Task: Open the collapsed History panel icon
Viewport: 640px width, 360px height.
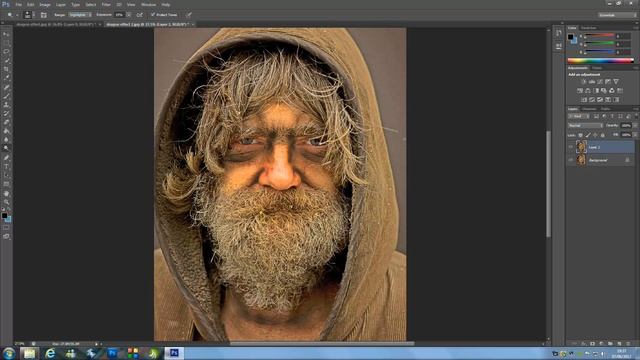Action: point(558,34)
